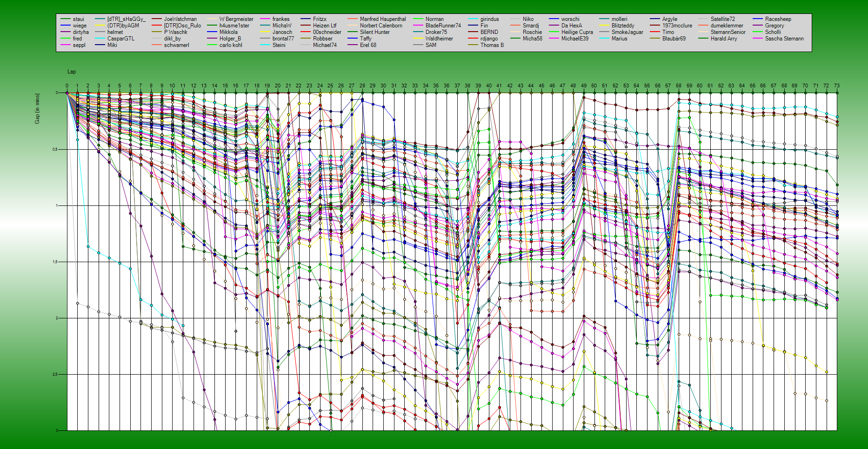This screenshot has height=449, width=868.
Task: Click 'W Bergmeister' in the legend
Action: click(x=230, y=19)
